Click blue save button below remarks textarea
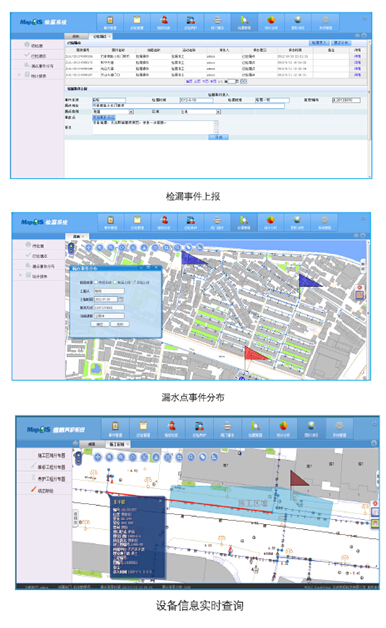This screenshot has height=628, width=386. tap(218, 137)
